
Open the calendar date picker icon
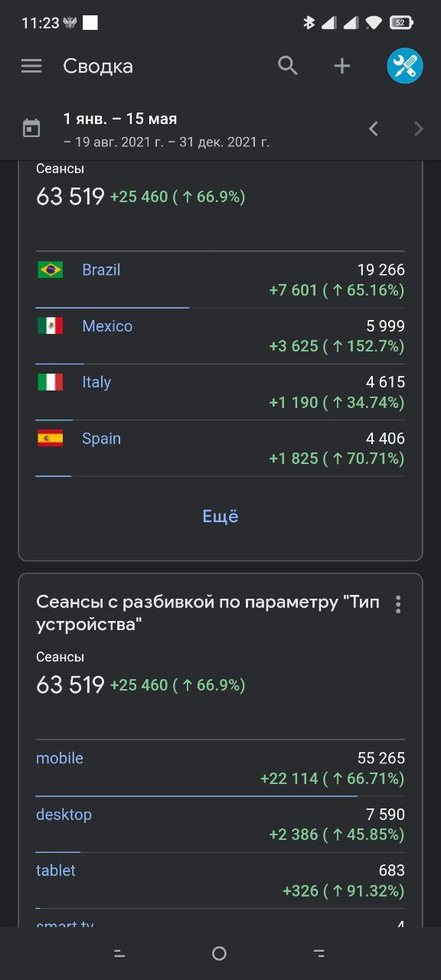click(x=31, y=128)
